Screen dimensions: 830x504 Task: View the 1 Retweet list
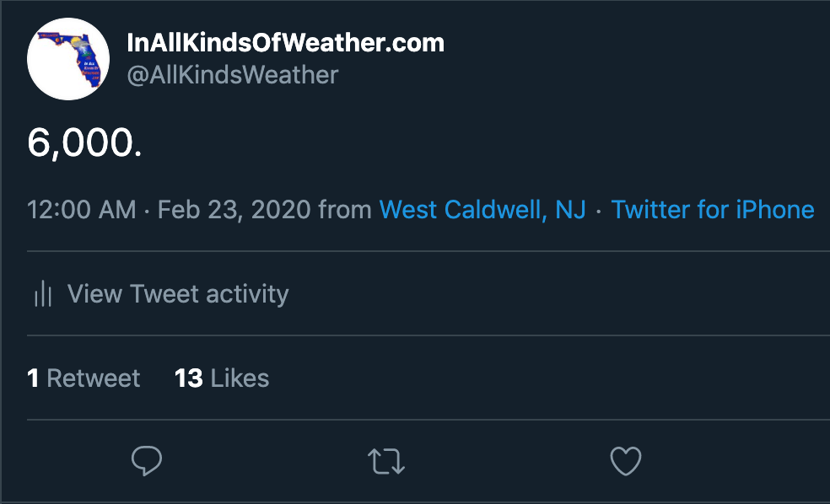coord(84,378)
